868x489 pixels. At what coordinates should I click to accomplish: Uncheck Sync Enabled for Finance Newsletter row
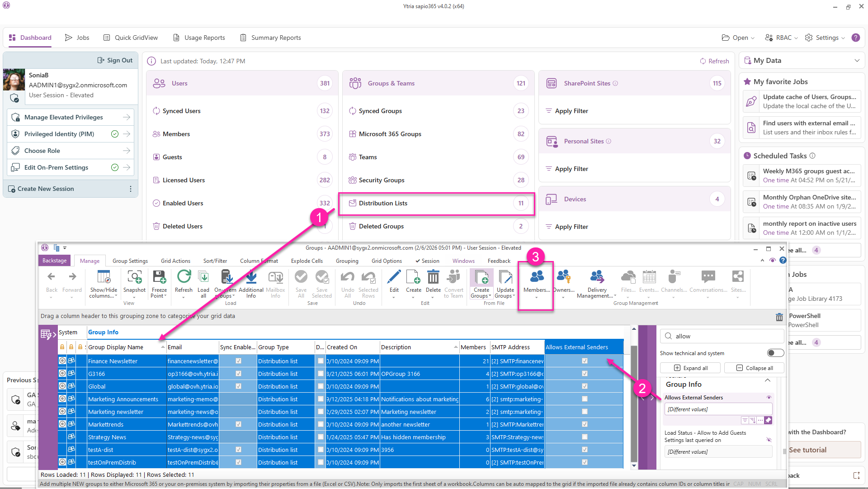click(x=238, y=361)
